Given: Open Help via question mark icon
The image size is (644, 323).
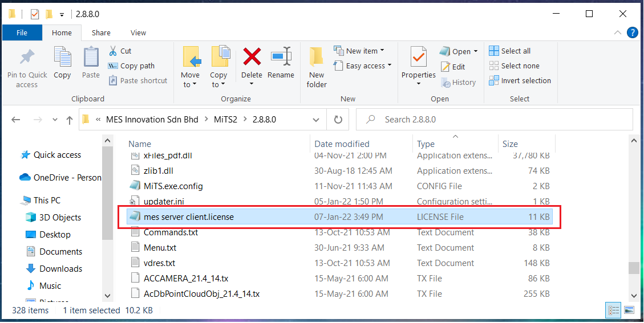Looking at the screenshot, I should click(x=633, y=33).
